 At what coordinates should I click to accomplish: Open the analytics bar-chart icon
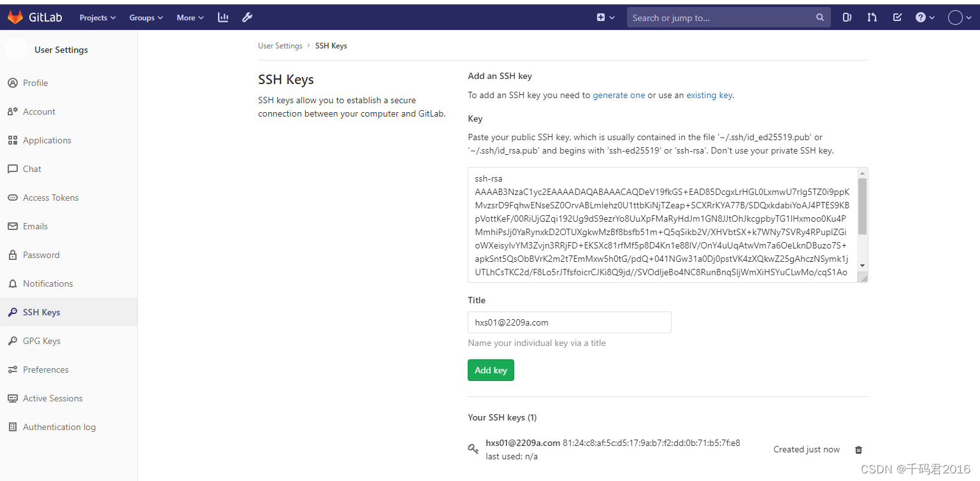[222, 17]
